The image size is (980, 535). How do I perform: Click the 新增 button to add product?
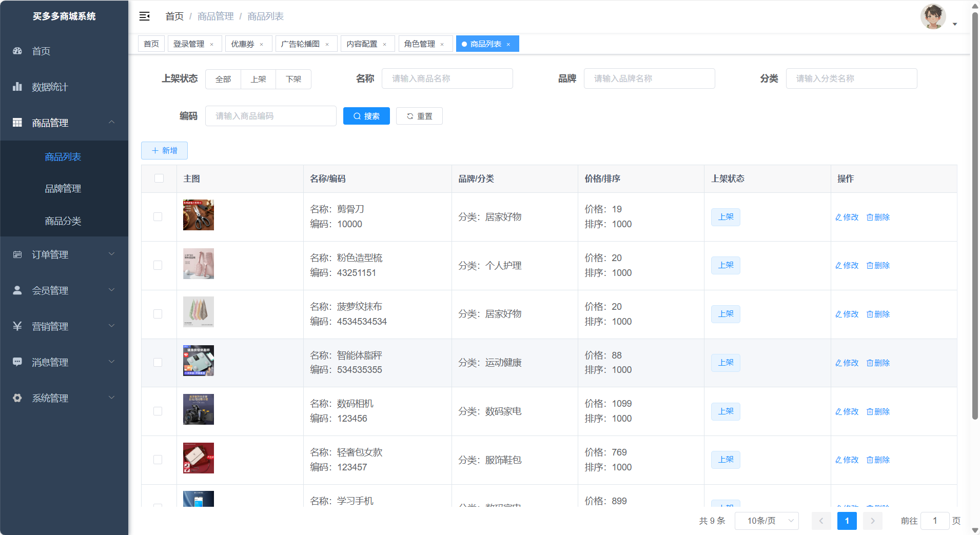(x=164, y=150)
